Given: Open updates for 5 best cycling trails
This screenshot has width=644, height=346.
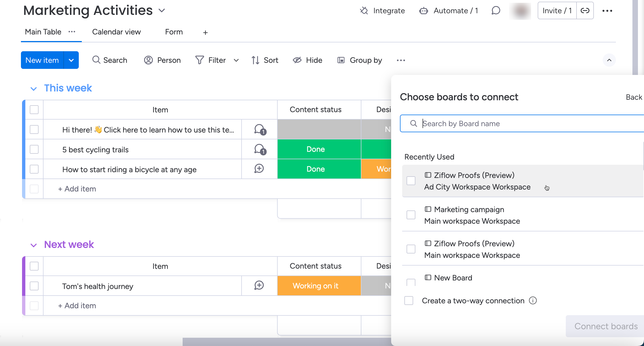Looking at the screenshot, I should click(x=259, y=150).
